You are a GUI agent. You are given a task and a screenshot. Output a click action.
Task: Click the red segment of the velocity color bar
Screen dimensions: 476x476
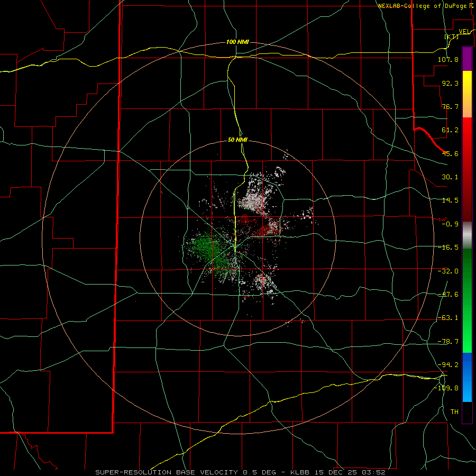point(467,169)
